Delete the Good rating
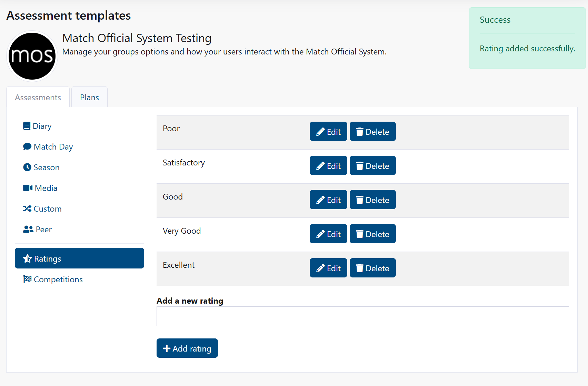588x386 pixels. click(x=372, y=200)
